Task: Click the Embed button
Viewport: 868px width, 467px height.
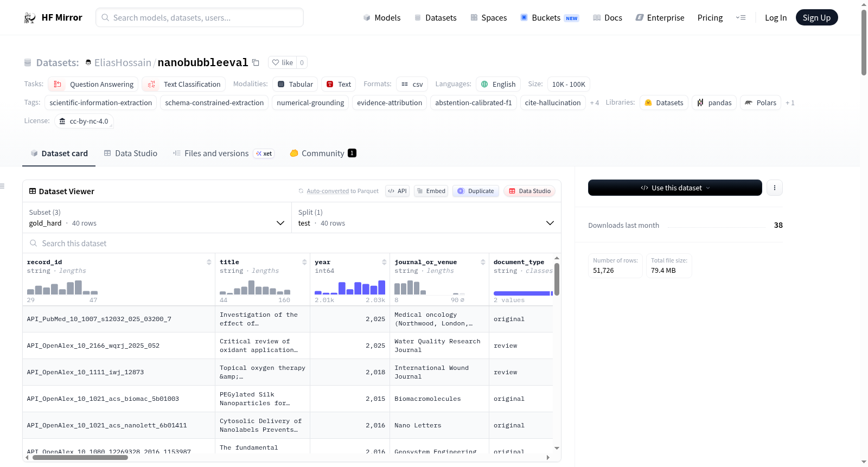Action: coord(431,191)
